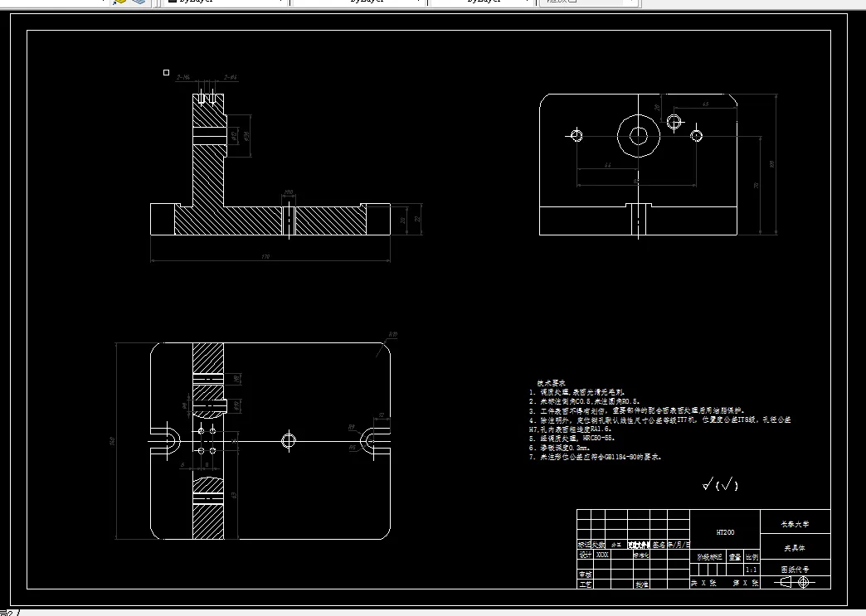Select the 年/月/日 date header cell
Screen dimensions: 866x616
[x=679, y=545]
